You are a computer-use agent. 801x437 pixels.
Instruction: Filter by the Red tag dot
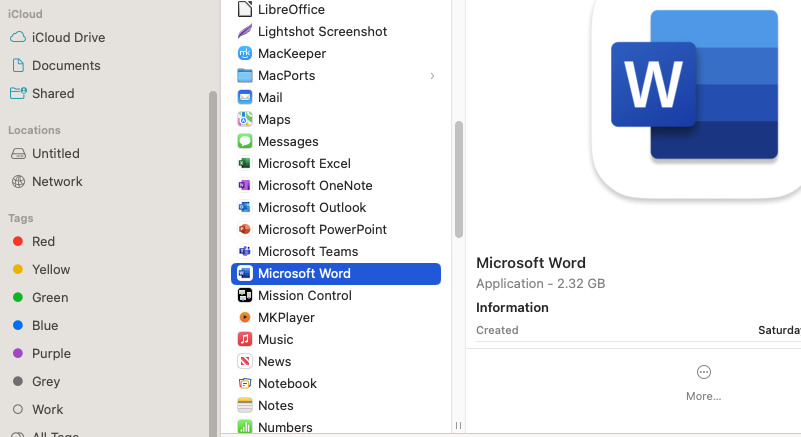pyautogui.click(x=18, y=241)
